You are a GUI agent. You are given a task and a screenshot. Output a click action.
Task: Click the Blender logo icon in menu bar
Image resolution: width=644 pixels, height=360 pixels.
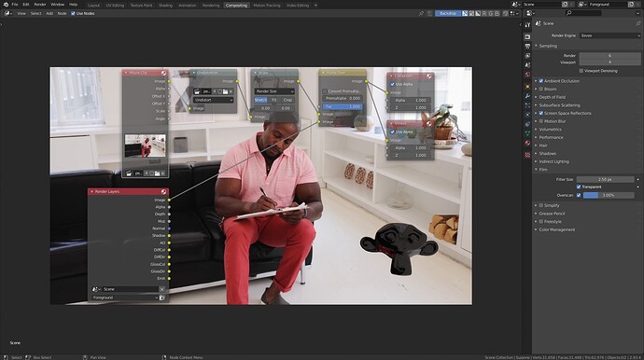[x=6, y=5]
